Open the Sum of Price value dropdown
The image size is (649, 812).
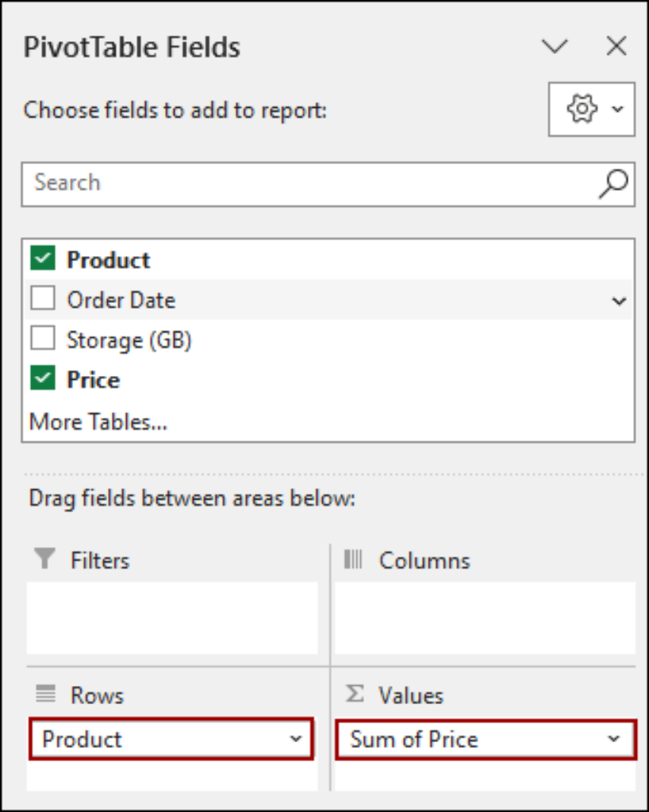point(614,739)
